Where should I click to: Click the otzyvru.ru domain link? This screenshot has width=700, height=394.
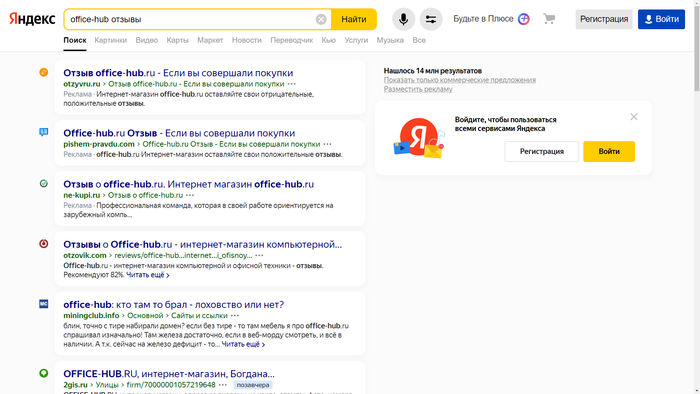click(x=82, y=84)
